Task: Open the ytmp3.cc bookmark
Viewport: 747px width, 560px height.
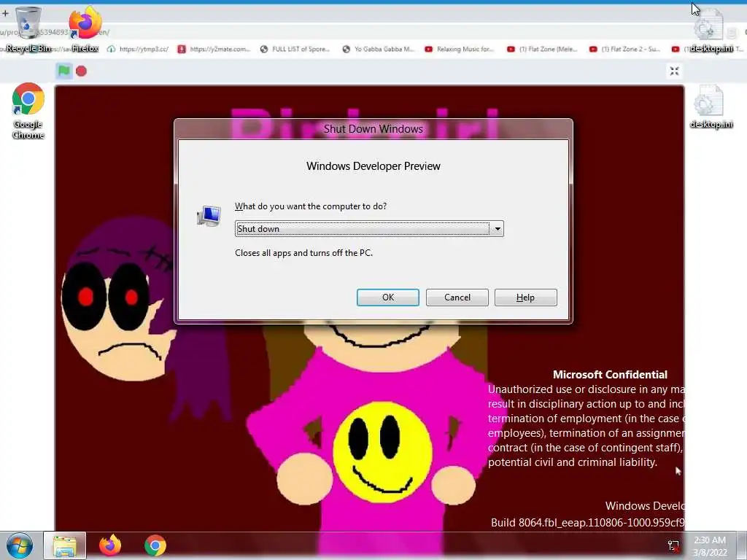Action: [138, 49]
